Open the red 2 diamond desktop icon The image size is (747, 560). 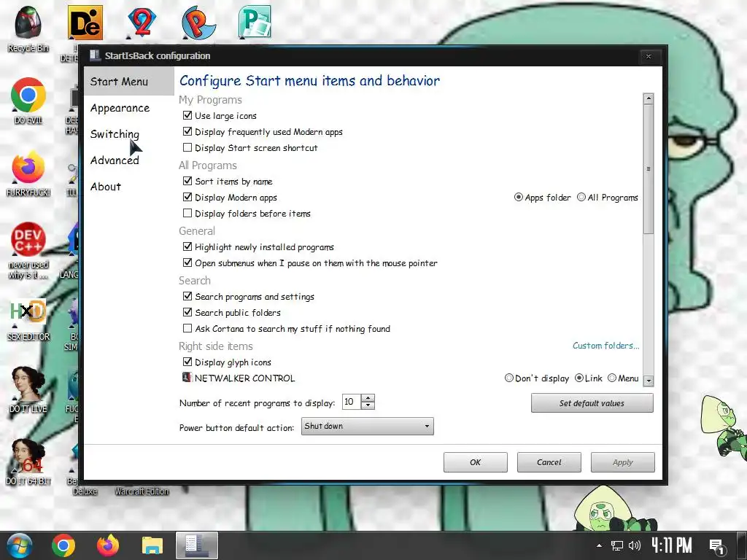coord(142,23)
